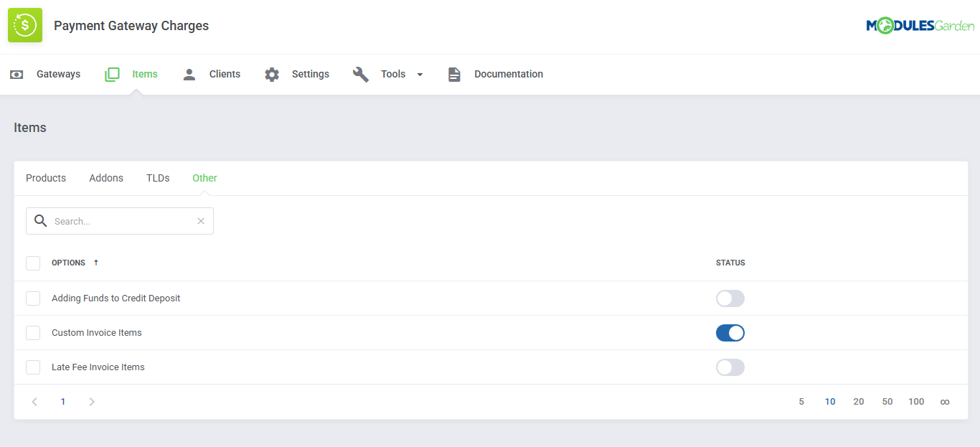
Task: Open Settings via the gear icon
Action: (271, 74)
